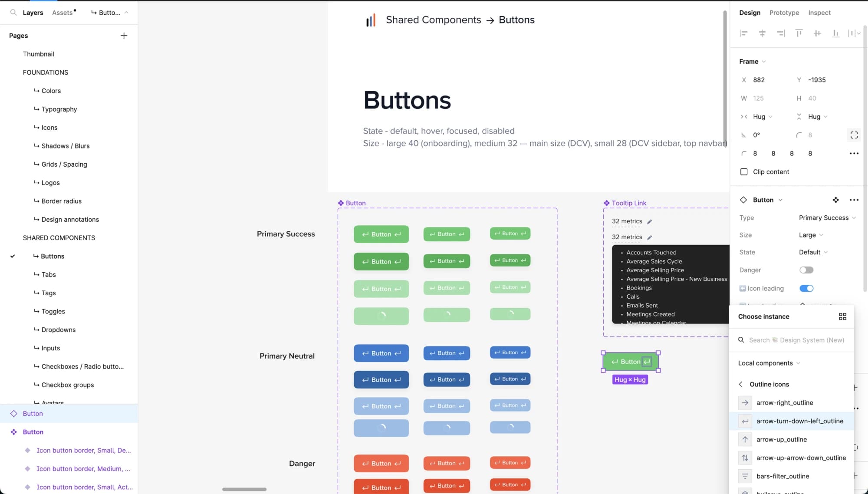Screen dimensions: 868x494
Task: Open the Button instance swap dropdown
Action: (767, 200)
